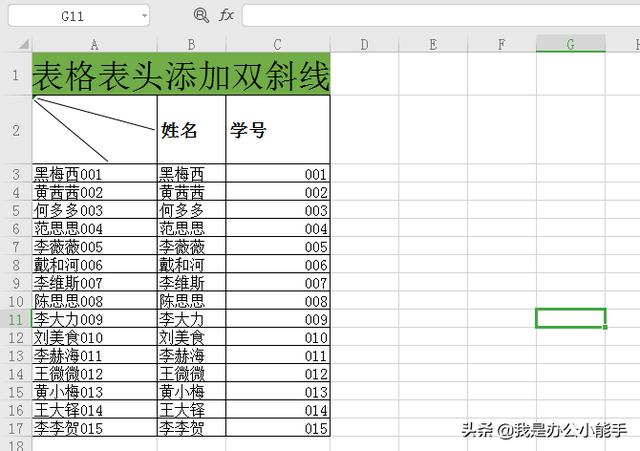The height and width of the screenshot is (451, 640).
Task: Click name cell 李维斯 in column B
Action: [x=191, y=282]
